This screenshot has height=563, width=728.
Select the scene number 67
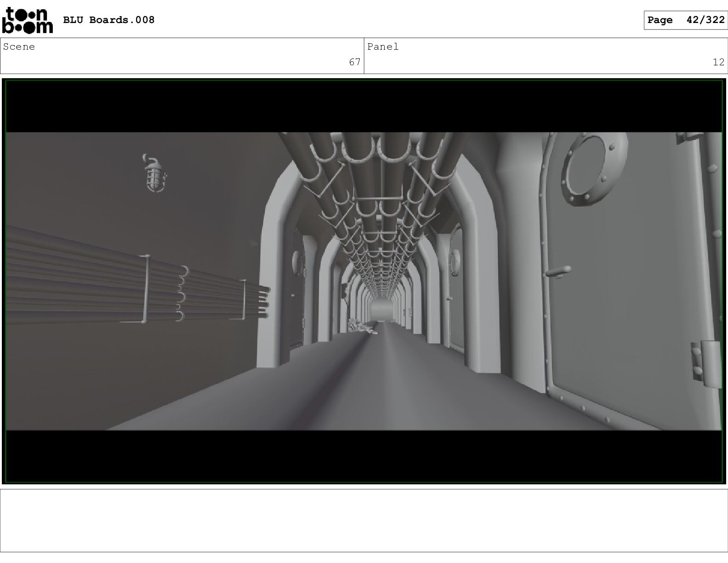point(355,62)
